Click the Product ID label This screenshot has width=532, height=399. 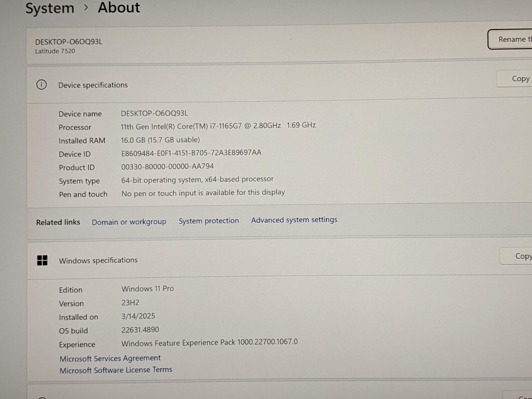tap(77, 168)
